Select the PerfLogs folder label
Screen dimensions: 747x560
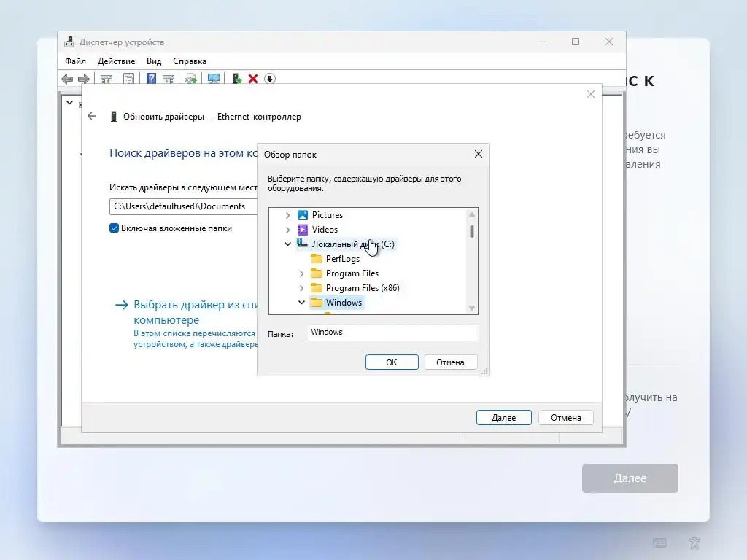(343, 259)
